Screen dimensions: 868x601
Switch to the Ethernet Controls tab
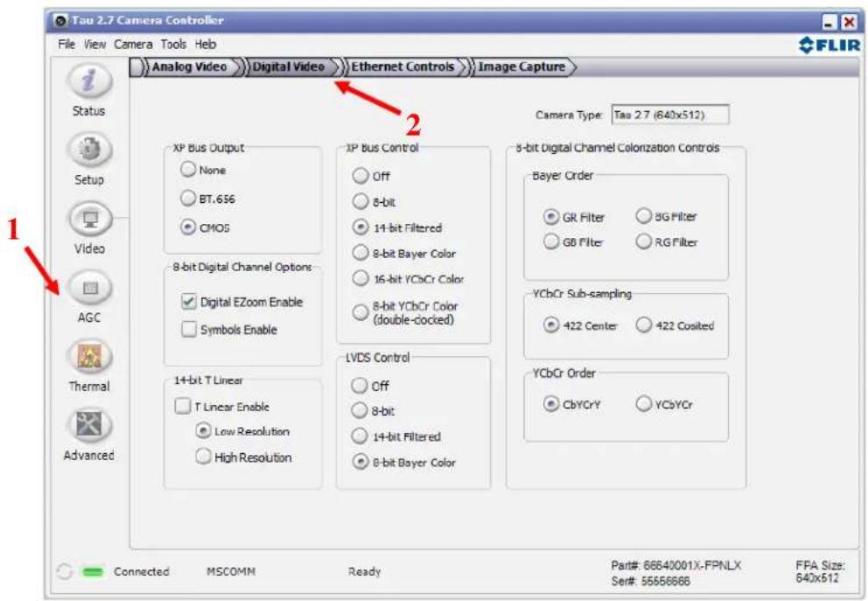[403, 67]
